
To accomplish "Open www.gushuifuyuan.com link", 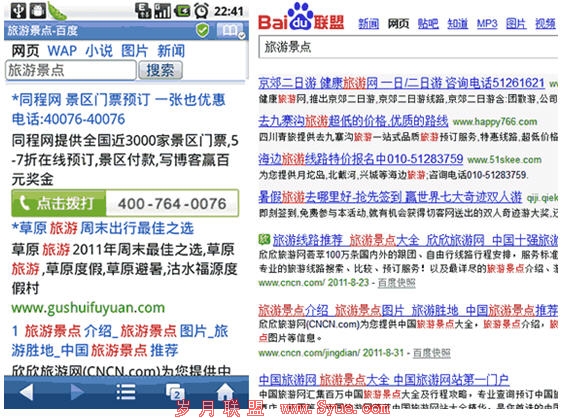I will tap(88, 308).
